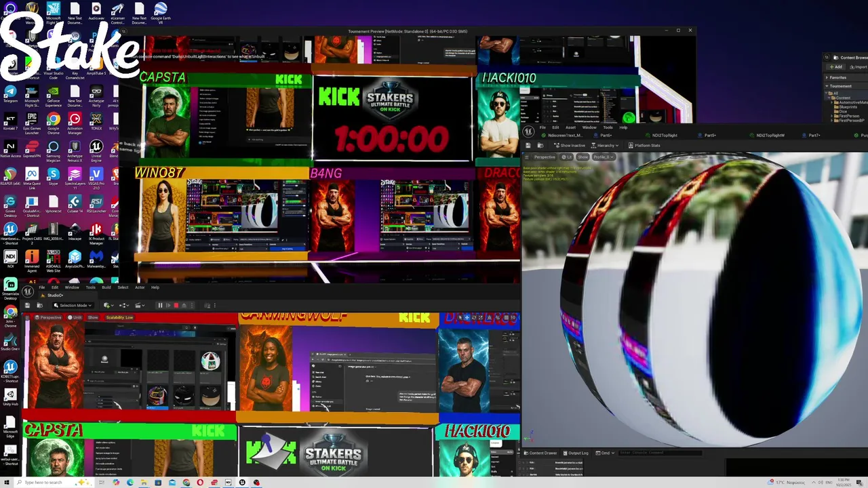Collapse Tournement section in Content Browser

point(827,86)
